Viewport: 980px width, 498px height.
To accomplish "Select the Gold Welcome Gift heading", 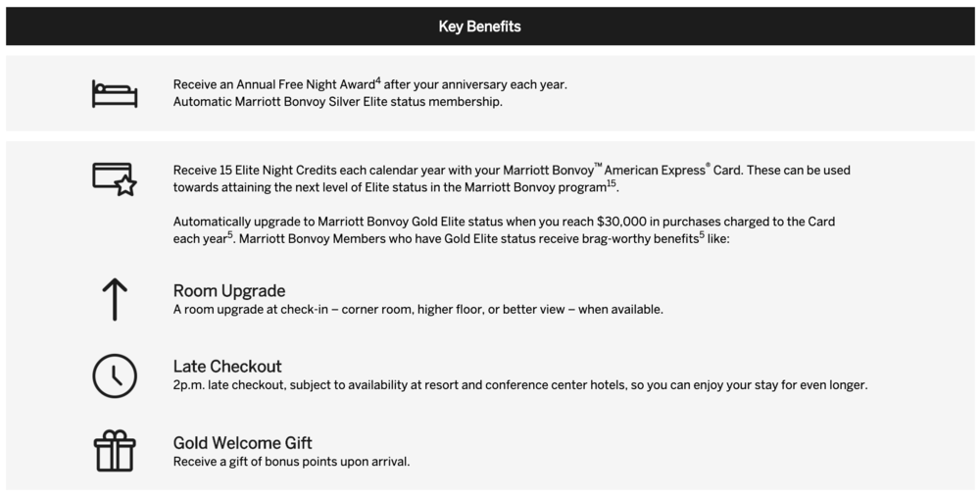I will 242,443.
